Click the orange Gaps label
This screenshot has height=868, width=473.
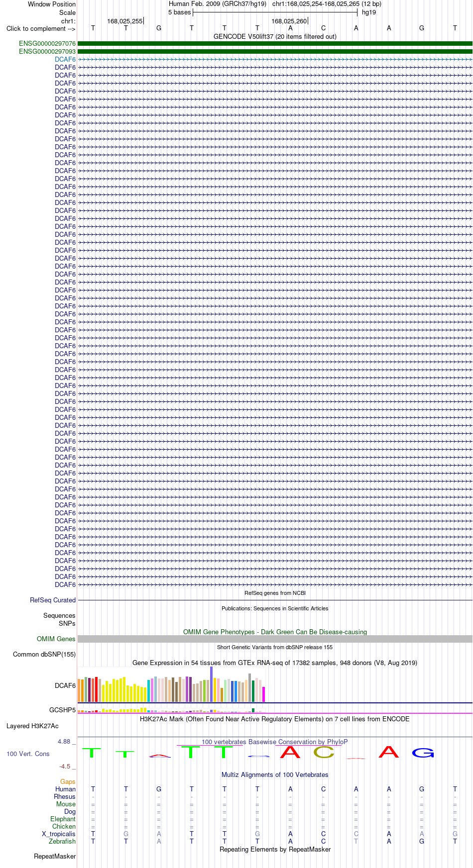pos(68,782)
